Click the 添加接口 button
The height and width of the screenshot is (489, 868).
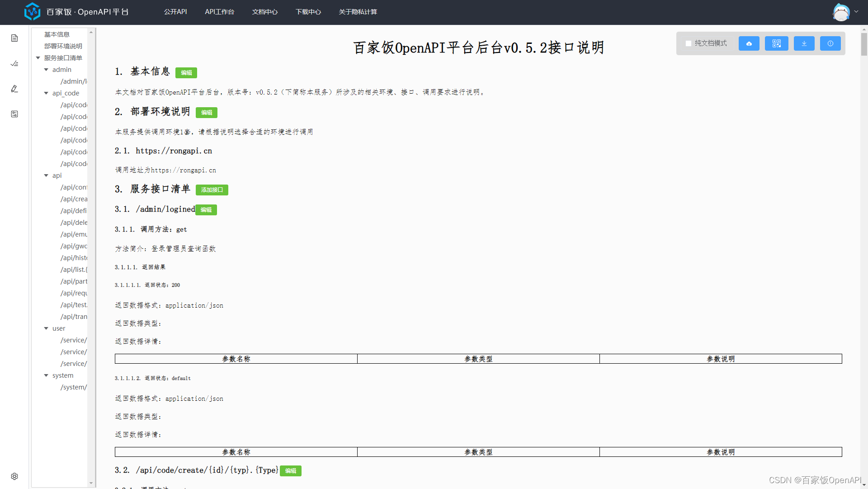coord(212,190)
